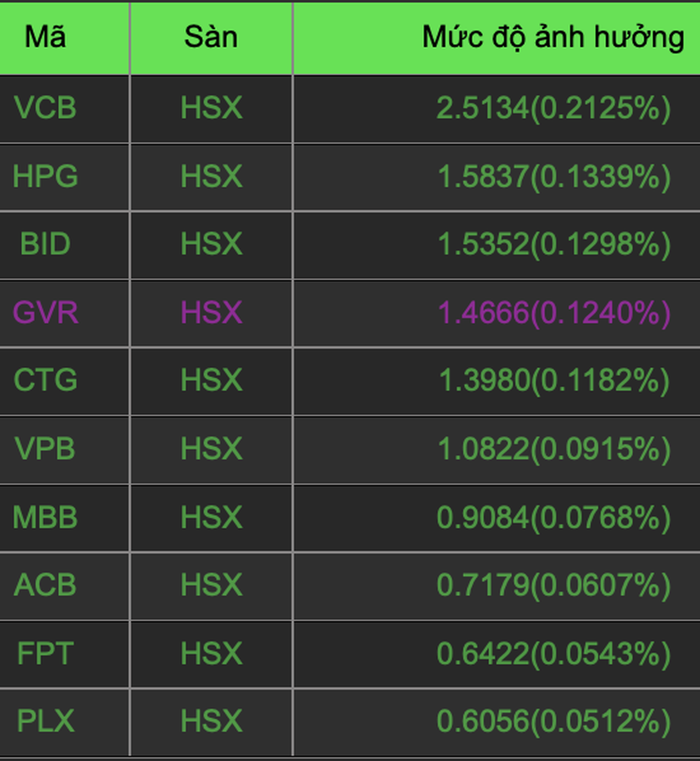Open the MBB stock code
Viewport: 700px width, 761px height.
(x=45, y=517)
